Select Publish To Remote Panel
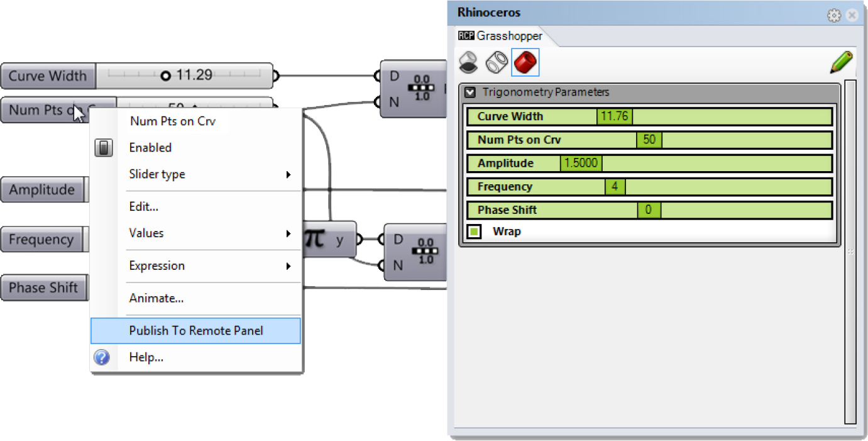Image resolution: width=868 pixels, height=441 pixels. click(x=195, y=331)
